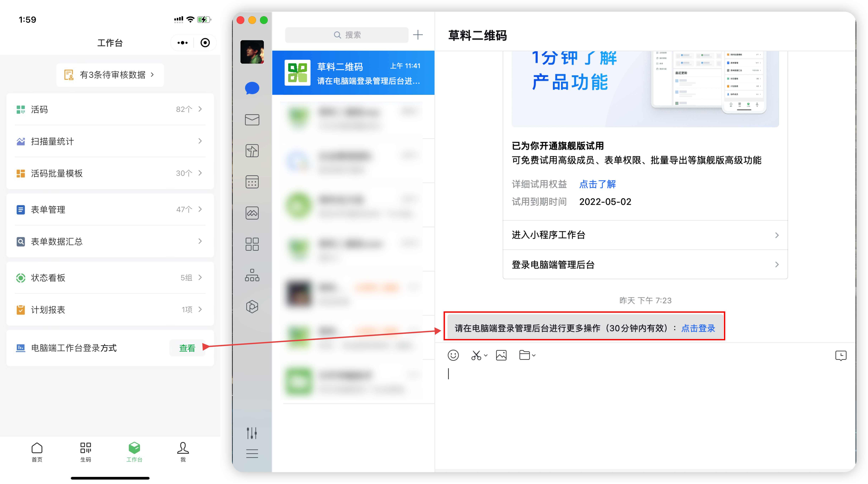Tap the 电脑端工作台登录方式 chart icon
The width and height of the screenshot is (868, 484).
21,348
